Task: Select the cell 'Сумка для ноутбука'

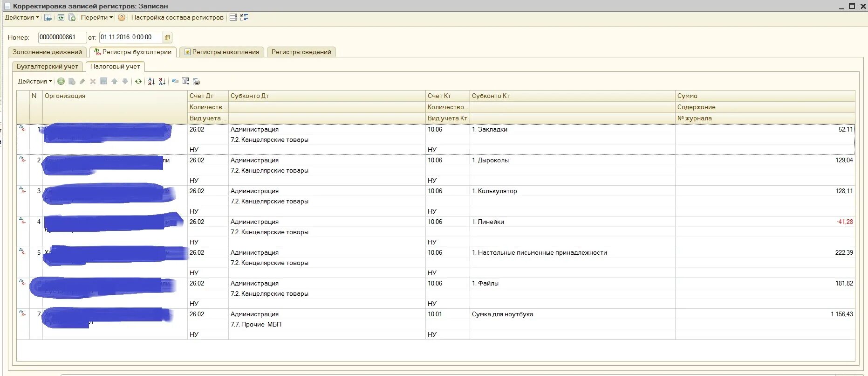Action: 572,314
